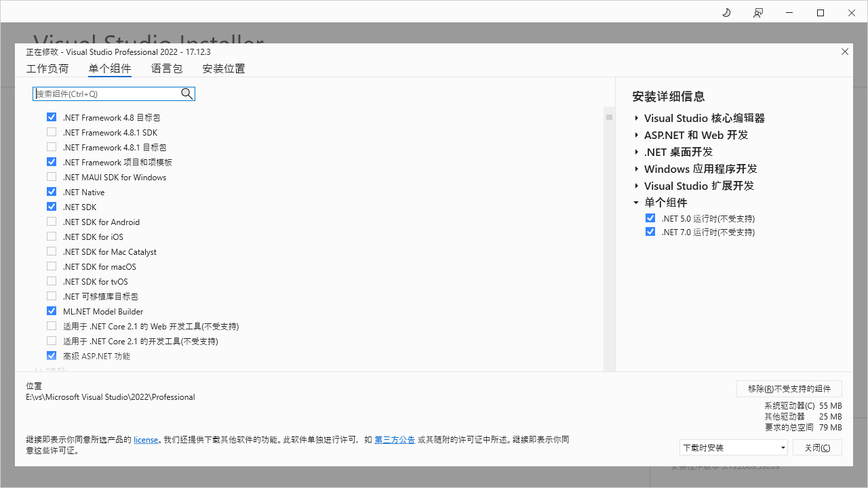868x488 pixels.
Task: Enable .NET SDK for iOS
Action: (x=52, y=237)
